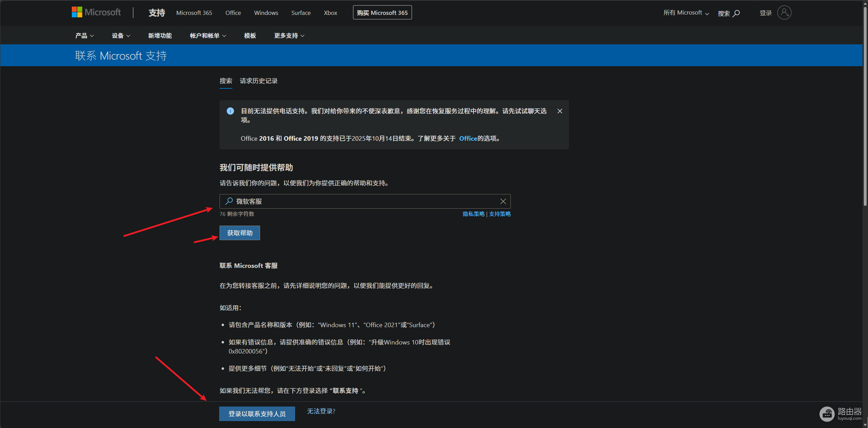The image size is (868, 428).
Task: Switch to the 请求历史记录 tab
Action: (x=259, y=81)
